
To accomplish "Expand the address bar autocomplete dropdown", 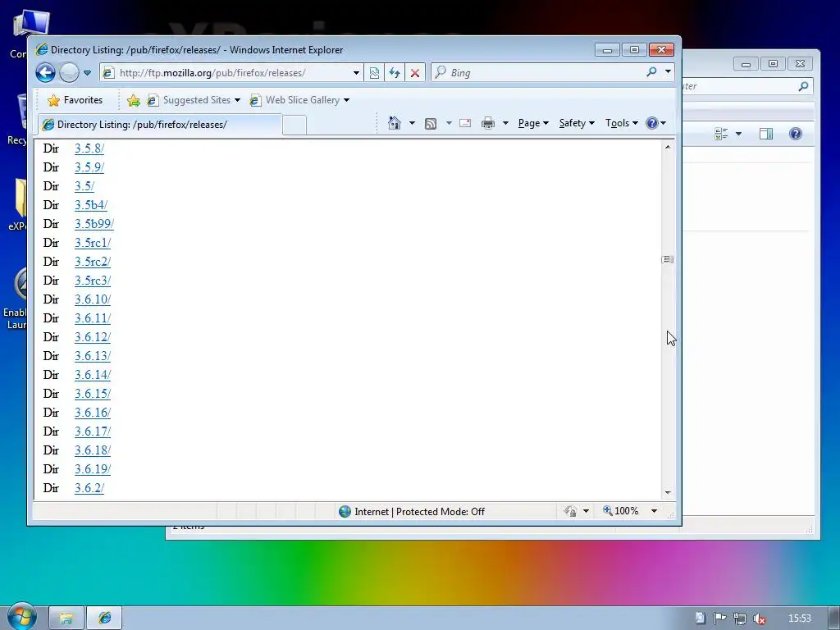I will [x=356, y=73].
